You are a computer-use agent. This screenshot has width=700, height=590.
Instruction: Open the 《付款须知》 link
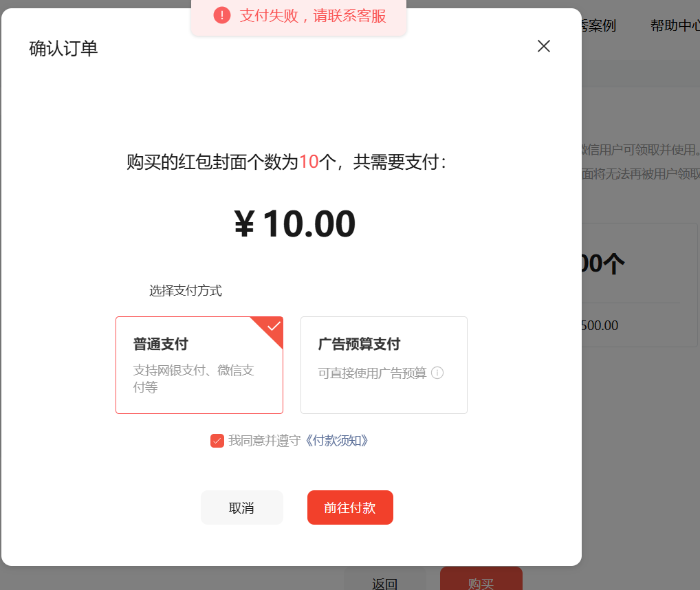point(337,441)
